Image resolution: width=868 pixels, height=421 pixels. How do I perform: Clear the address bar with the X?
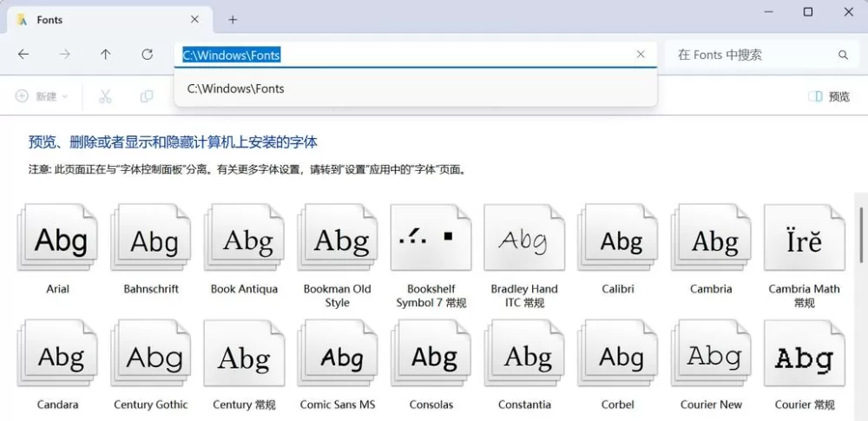(x=641, y=55)
